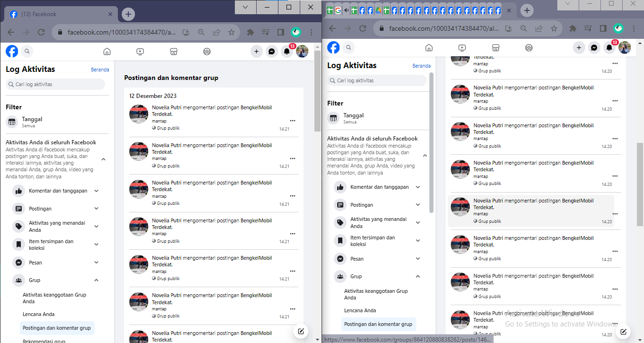
Task: Click plus create button in right window
Action: (579, 48)
